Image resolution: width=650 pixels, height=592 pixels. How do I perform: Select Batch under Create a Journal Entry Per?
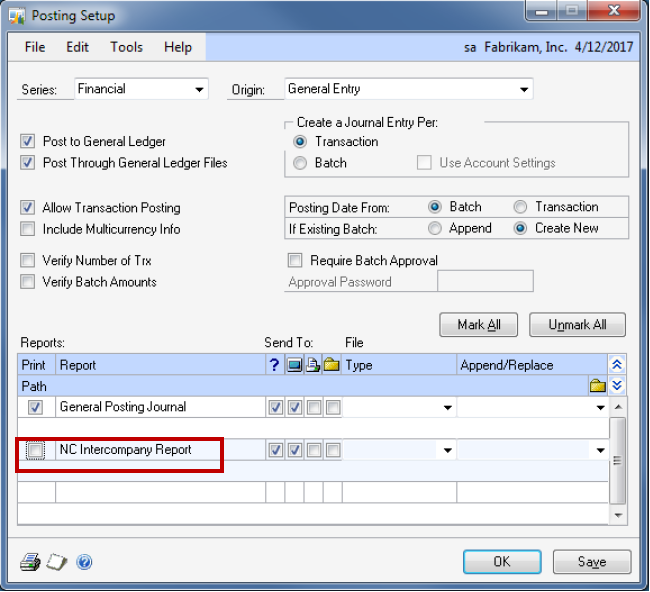pyautogui.click(x=300, y=163)
